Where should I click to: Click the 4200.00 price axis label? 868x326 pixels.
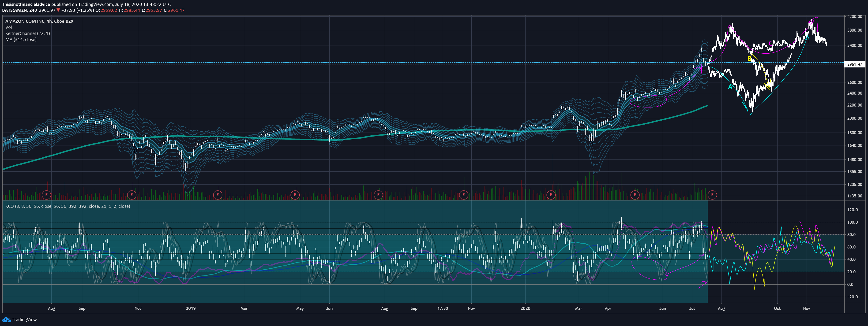pyautogui.click(x=855, y=16)
